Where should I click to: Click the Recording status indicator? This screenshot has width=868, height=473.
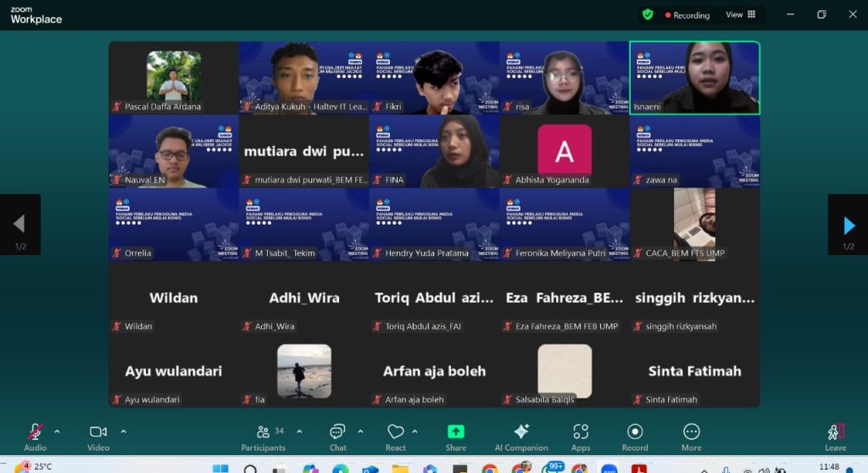click(x=687, y=15)
